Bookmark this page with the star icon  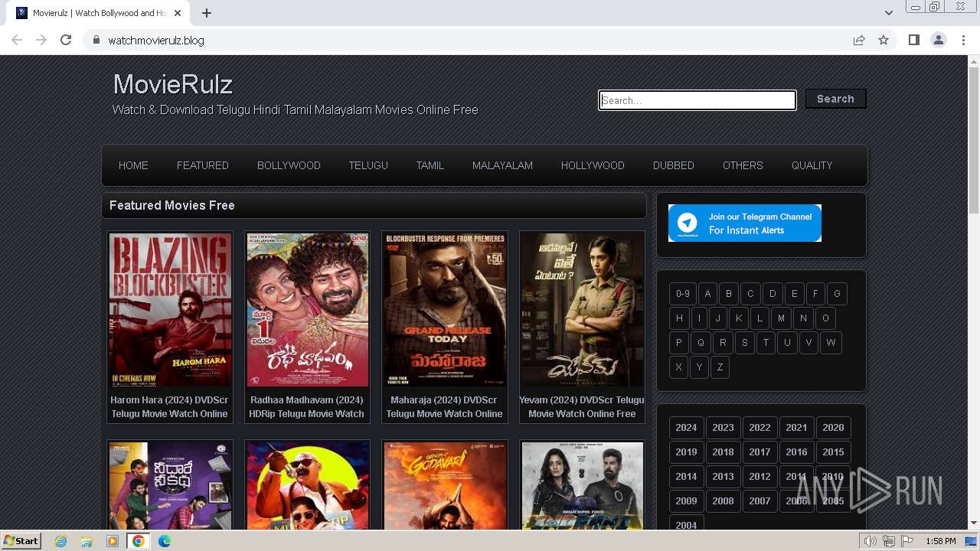point(884,40)
